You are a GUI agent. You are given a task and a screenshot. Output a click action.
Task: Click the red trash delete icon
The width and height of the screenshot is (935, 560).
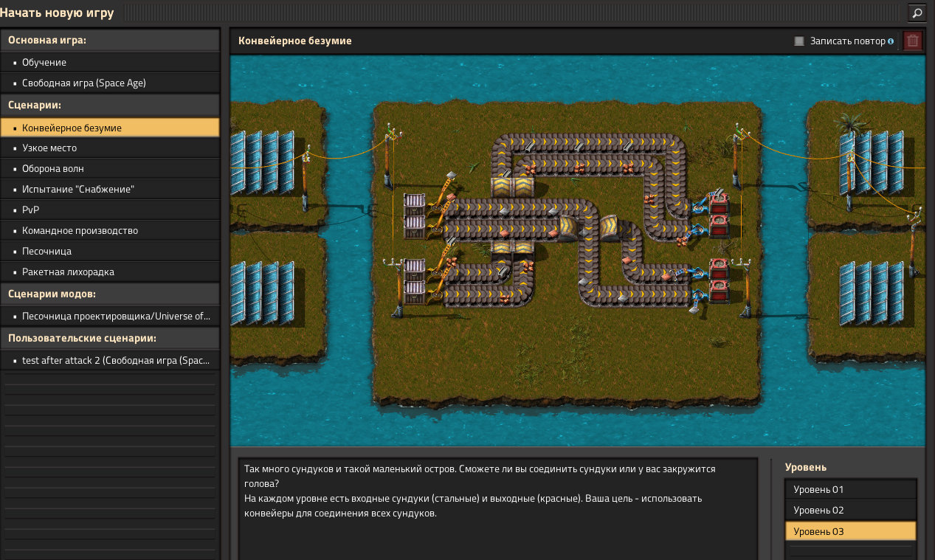pyautogui.click(x=913, y=41)
